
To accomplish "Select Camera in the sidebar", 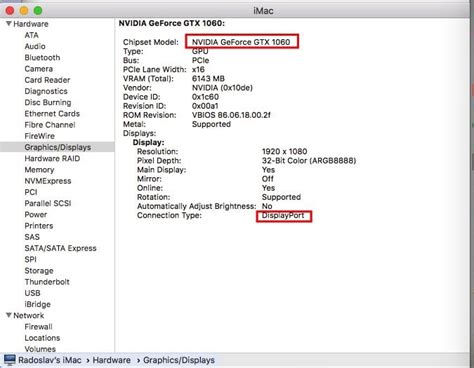I will 38,69.
